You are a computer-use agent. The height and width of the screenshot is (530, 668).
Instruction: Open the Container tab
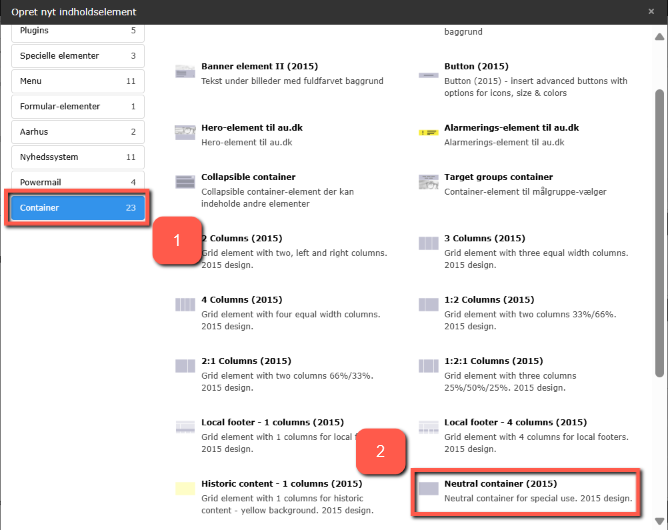[x=77, y=208]
